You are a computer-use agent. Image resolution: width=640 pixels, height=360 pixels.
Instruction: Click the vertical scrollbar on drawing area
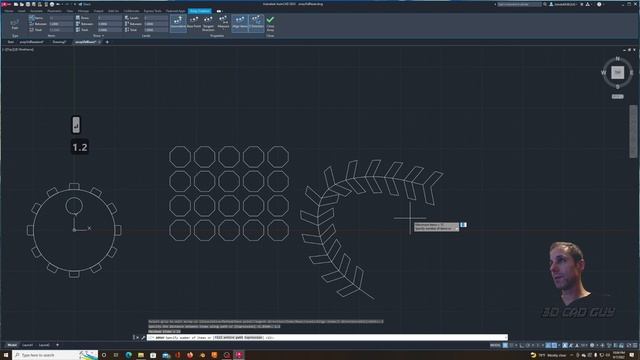click(633, 131)
